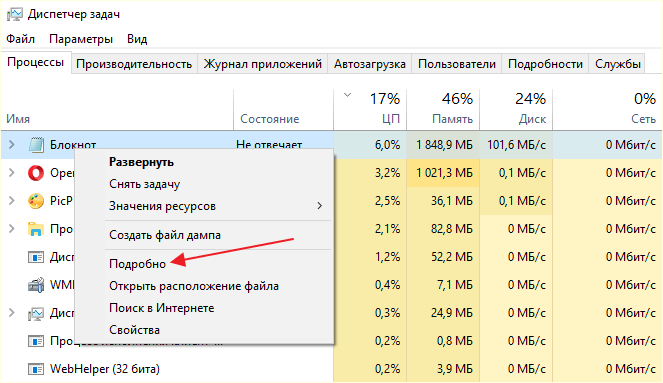Image resolution: width=663 pixels, height=383 pixels.
Task: Click the red Opera browser icon
Action: pos(36,172)
